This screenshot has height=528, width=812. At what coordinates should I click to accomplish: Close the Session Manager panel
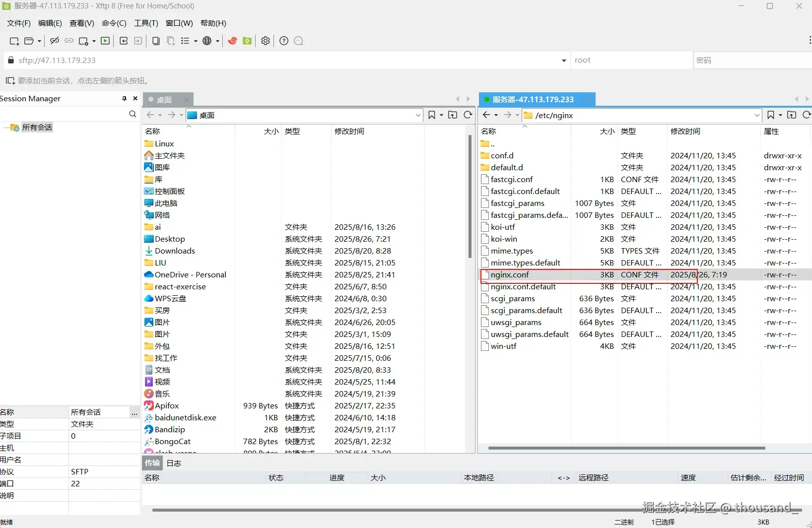[x=135, y=98]
